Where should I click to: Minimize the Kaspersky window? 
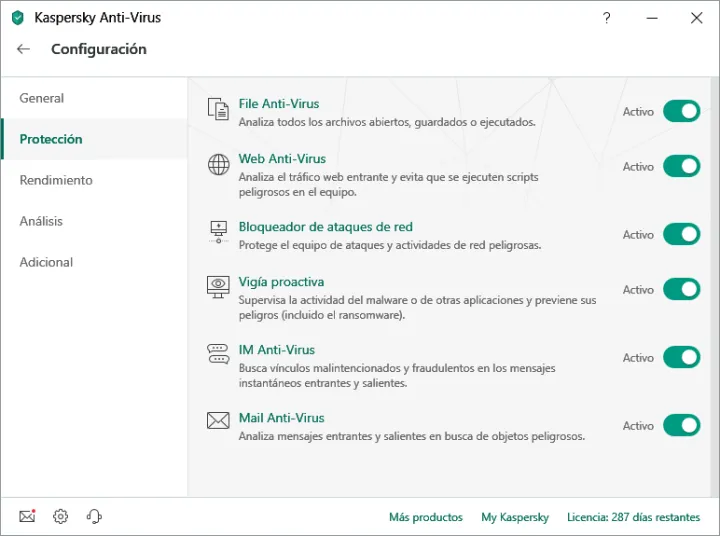[x=652, y=18]
